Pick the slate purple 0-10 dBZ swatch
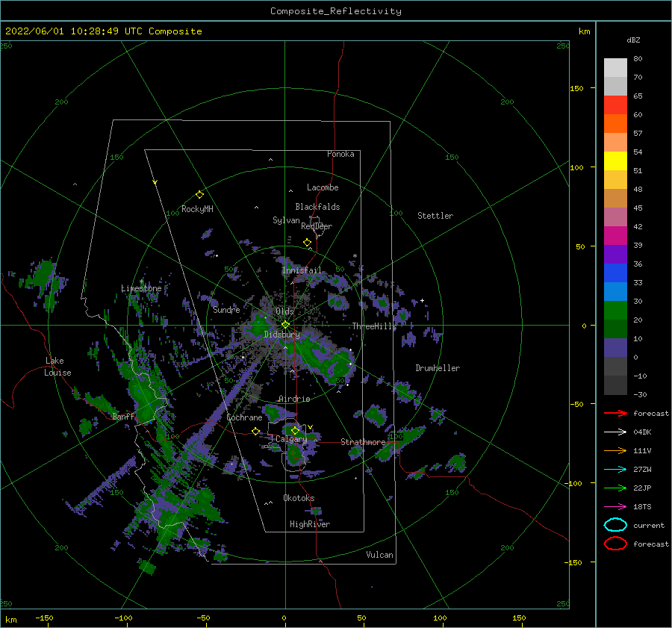672x628 pixels. point(615,348)
